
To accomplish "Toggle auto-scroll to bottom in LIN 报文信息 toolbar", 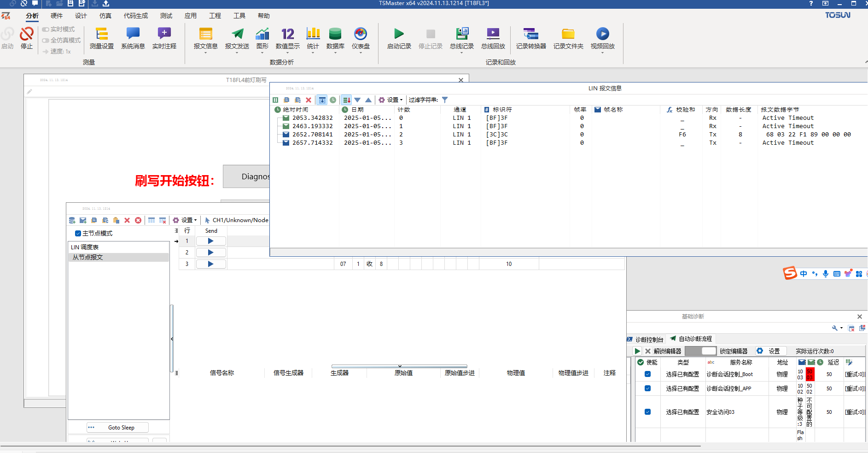I will pos(322,100).
